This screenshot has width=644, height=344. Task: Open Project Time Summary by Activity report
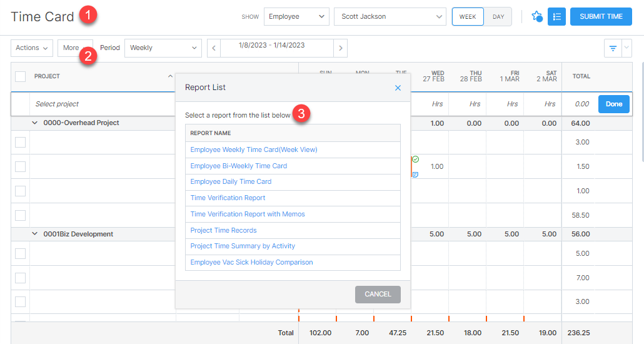pos(243,246)
